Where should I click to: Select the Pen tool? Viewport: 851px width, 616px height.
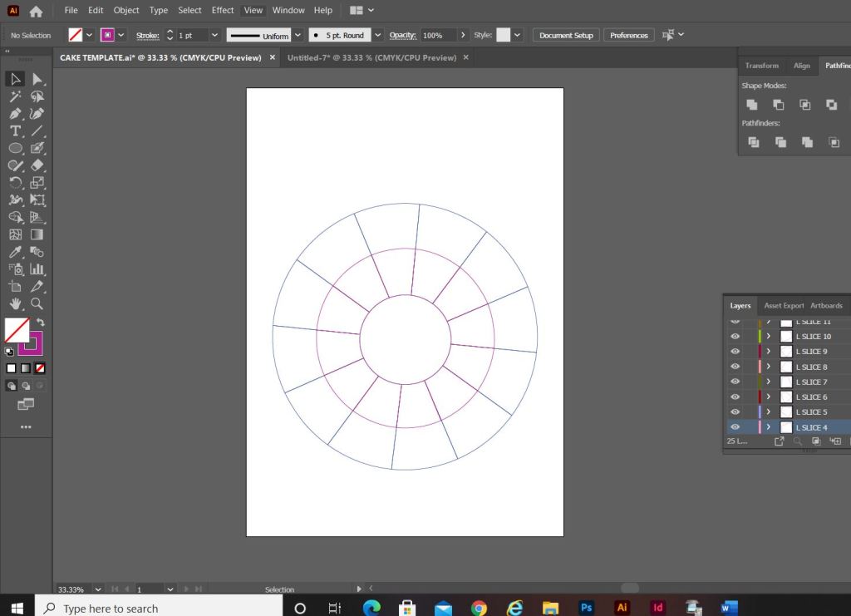tap(15, 113)
